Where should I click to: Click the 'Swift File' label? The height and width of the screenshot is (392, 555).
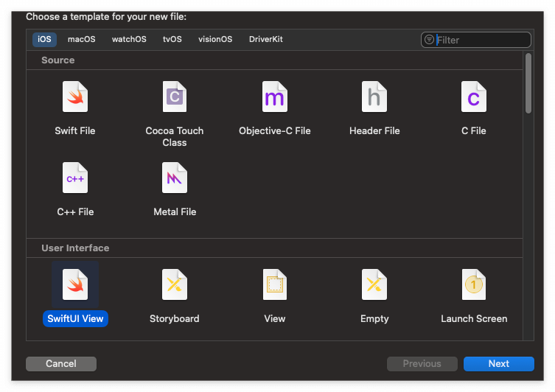(x=75, y=131)
